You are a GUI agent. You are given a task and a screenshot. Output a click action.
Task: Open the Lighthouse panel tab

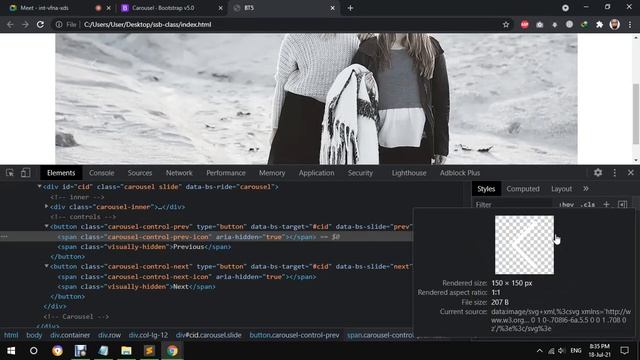coord(409,173)
